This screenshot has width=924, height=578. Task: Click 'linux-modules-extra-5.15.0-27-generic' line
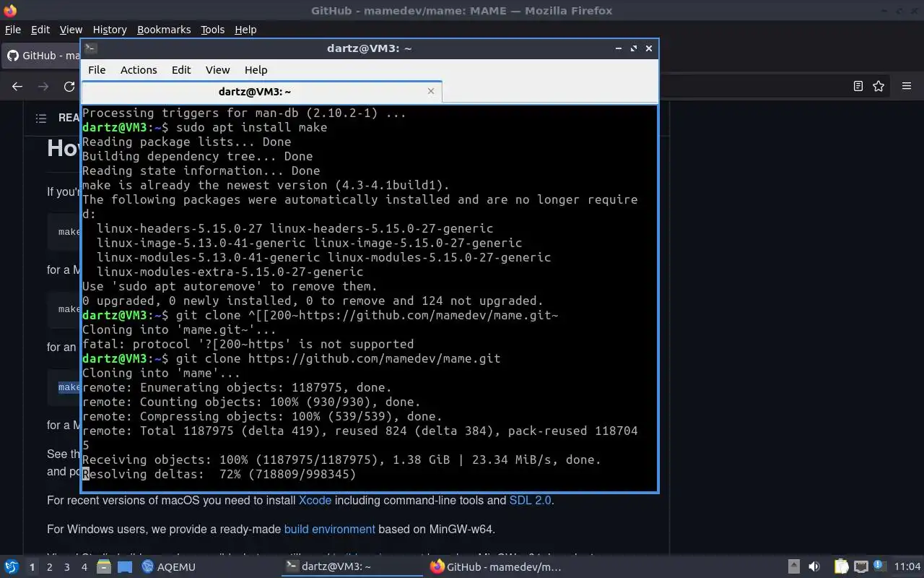pyautogui.click(x=230, y=272)
